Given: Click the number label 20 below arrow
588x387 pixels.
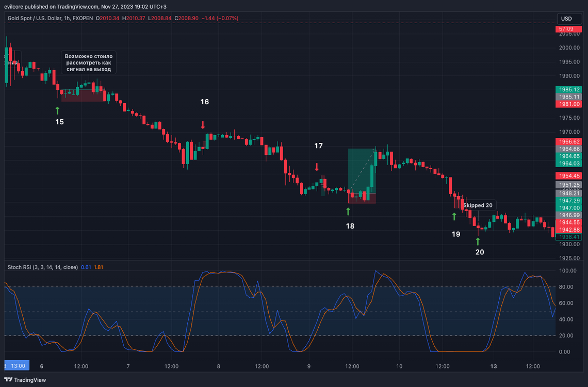Looking at the screenshot, I should [480, 252].
